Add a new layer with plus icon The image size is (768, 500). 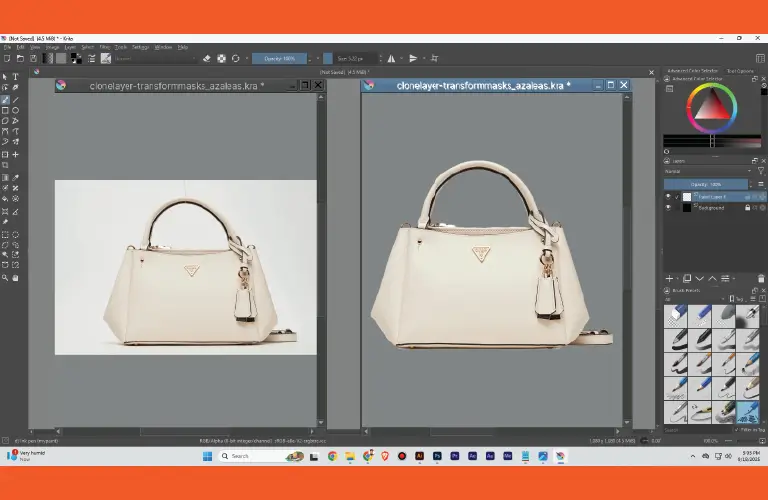[x=670, y=278]
